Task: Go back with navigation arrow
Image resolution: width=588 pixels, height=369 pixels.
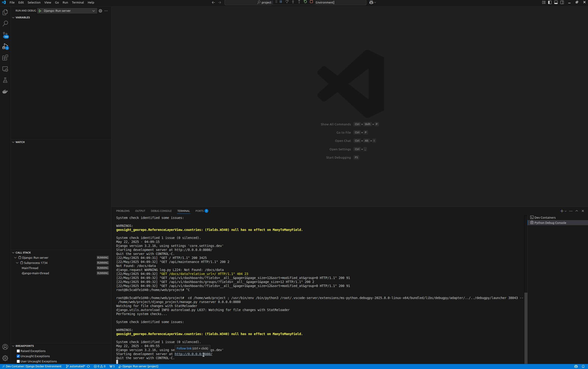Action: [213, 2]
